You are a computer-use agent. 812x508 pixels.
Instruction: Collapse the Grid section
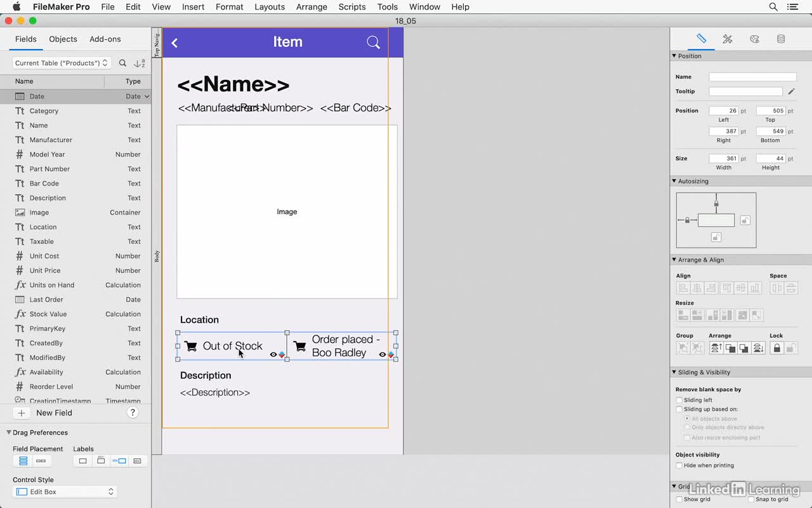pos(674,486)
